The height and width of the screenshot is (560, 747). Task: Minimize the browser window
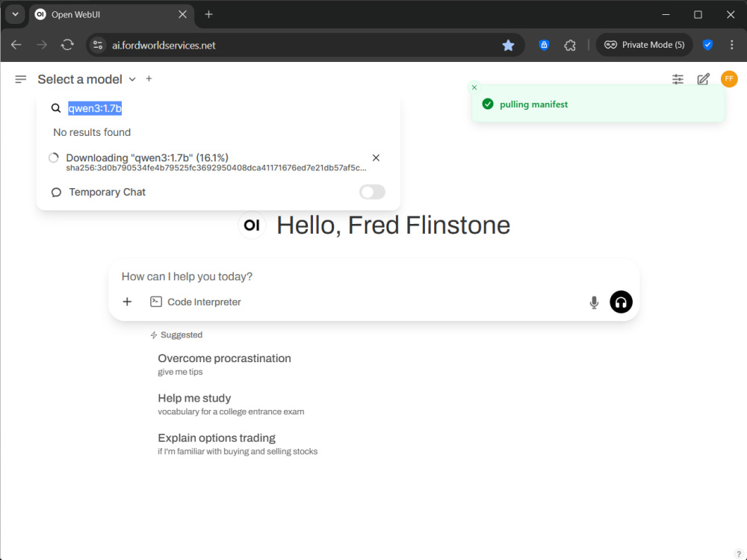pos(666,14)
